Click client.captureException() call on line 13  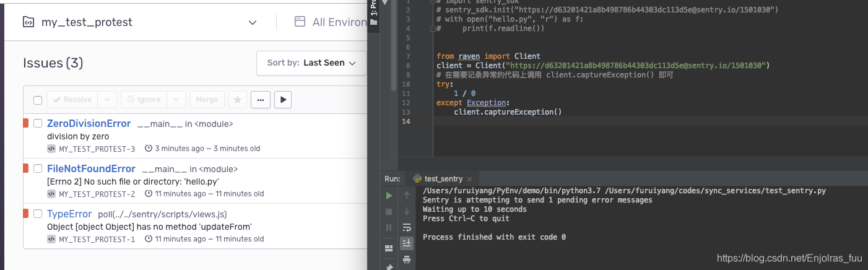[x=508, y=111]
